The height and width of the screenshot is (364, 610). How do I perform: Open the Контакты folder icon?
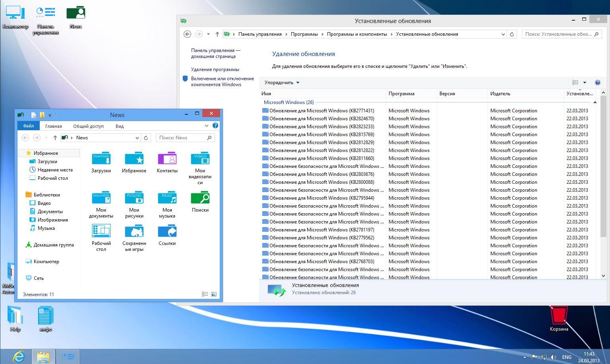pyautogui.click(x=167, y=159)
